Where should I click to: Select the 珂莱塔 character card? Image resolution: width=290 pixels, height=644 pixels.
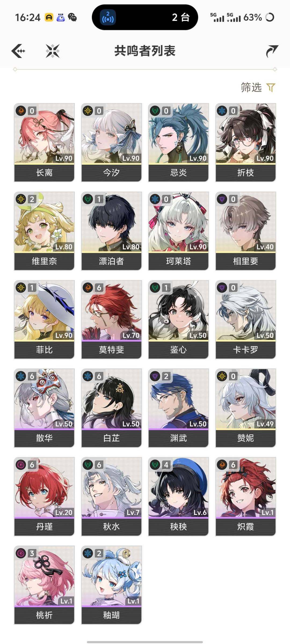(179, 231)
